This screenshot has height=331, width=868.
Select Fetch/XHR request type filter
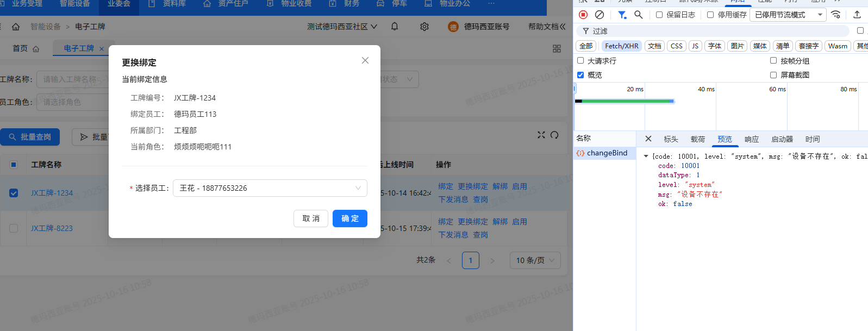[622, 46]
